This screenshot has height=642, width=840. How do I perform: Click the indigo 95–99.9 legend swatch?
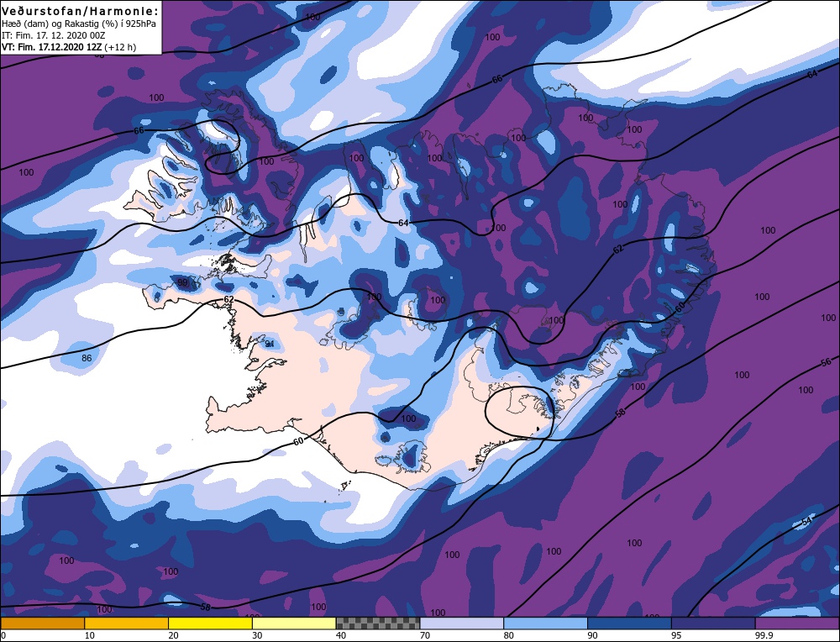click(x=713, y=624)
